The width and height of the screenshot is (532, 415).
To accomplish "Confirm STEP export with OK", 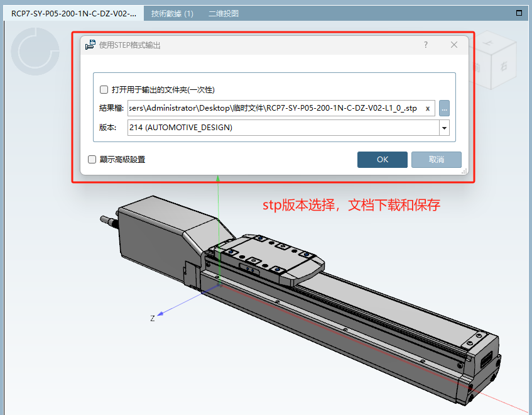I will click(382, 160).
